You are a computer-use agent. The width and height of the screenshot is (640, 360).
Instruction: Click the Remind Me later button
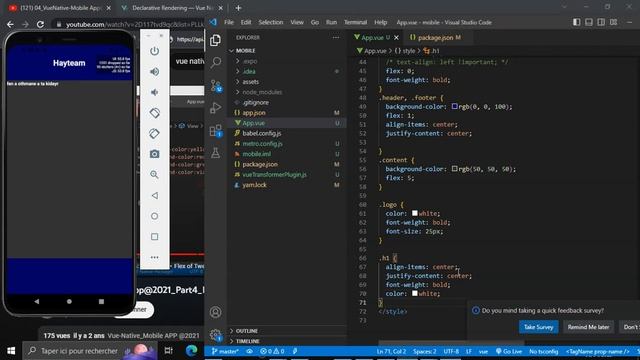(588, 327)
